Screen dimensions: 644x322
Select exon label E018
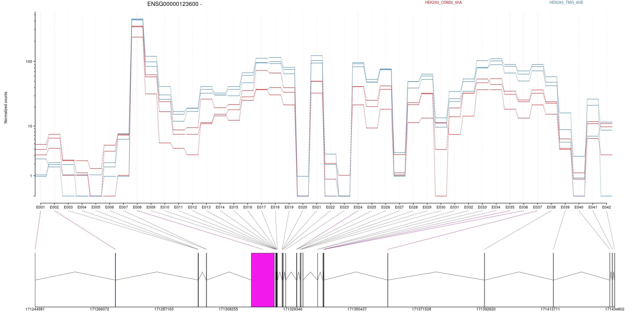point(275,207)
